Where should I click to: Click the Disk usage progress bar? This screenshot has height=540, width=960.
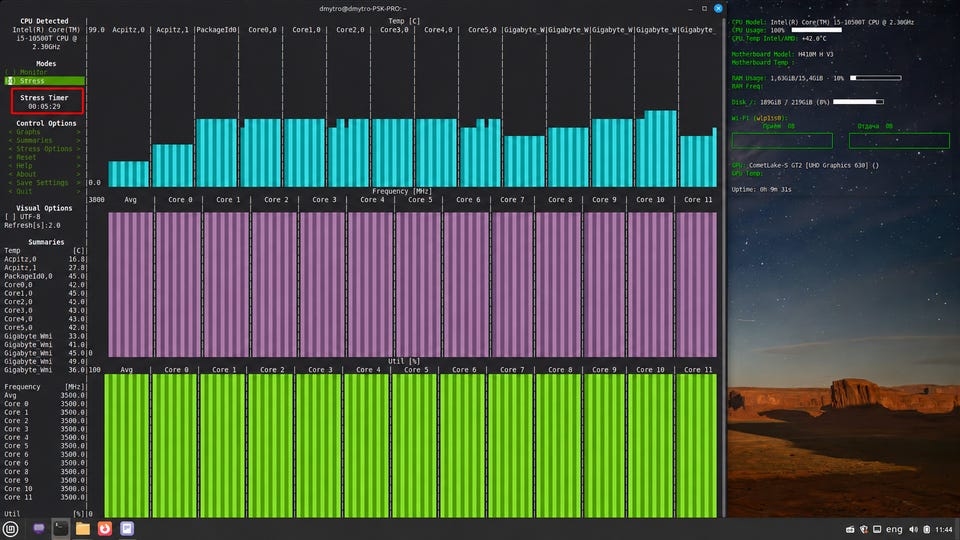coord(858,102)
